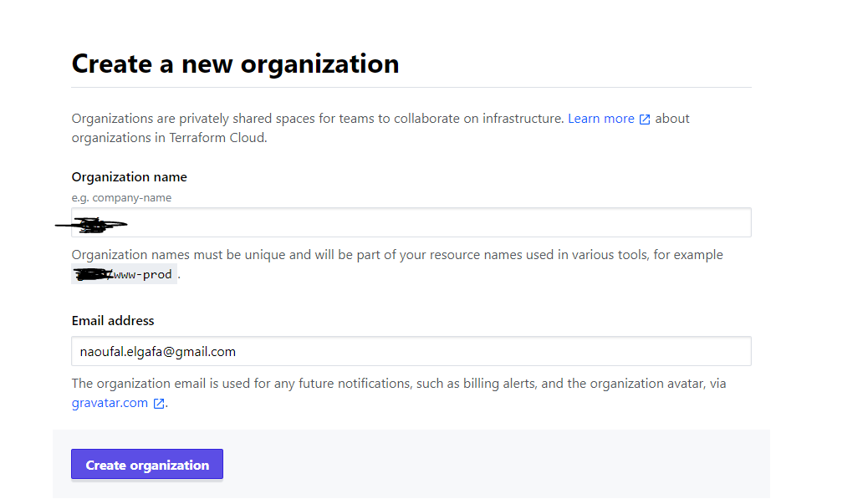The width and height of the screenshot is (868, 499).
Task: Click the organization name uniqueness note
Action: (x=396, y=254)
